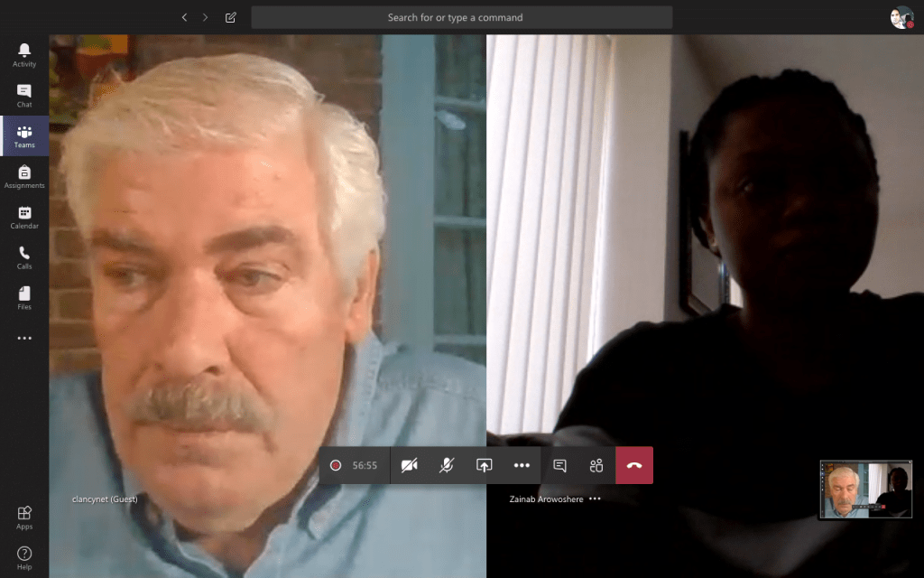Show the participants panel
Screen dimensions: 924x578
(596, 465)
